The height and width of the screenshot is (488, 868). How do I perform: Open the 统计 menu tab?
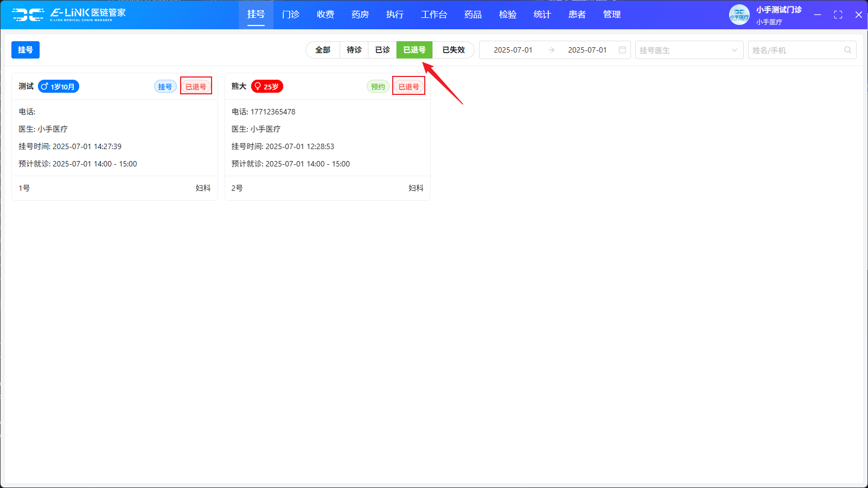click(542, 15)
